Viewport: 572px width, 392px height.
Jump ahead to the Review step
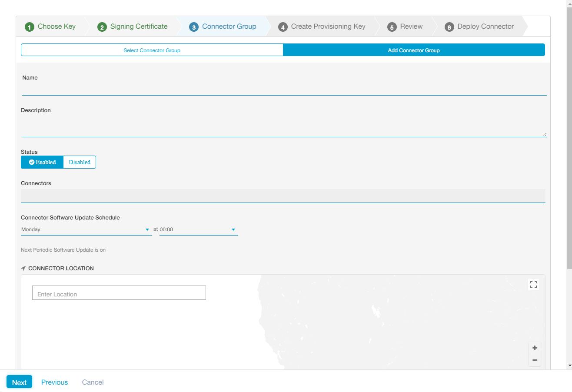tap(405, 26)
